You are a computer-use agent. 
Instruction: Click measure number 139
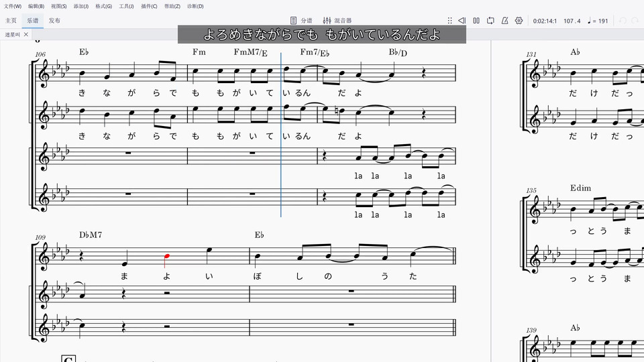point(531,330)
